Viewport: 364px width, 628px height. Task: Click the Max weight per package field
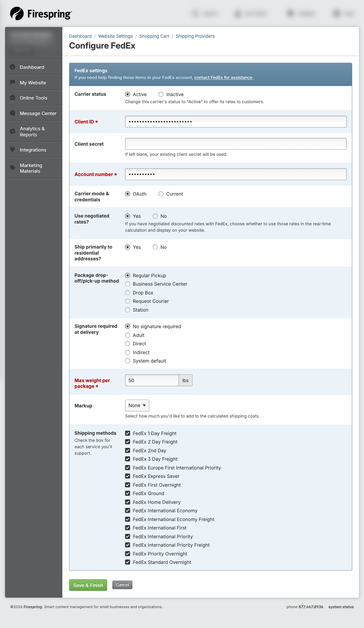pos(152,380)
